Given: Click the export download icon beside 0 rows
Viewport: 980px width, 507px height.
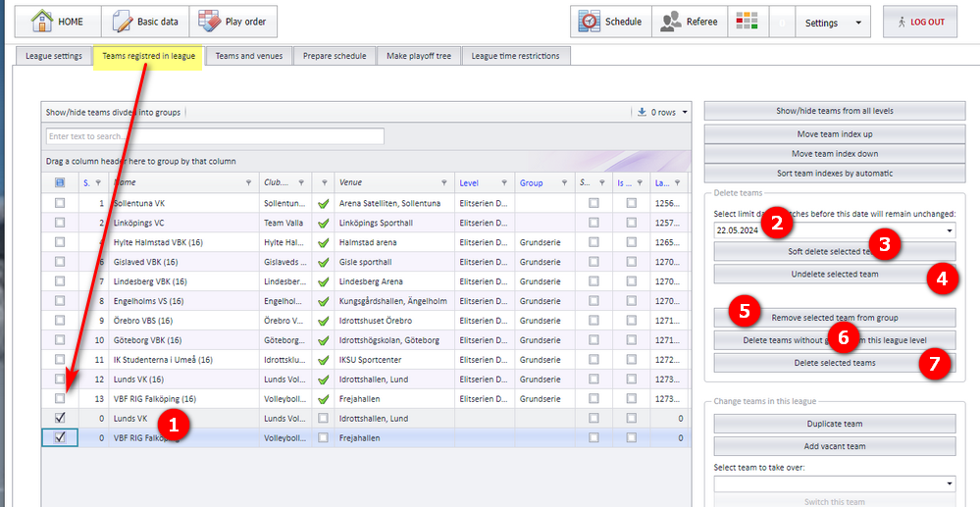Looking at the screenshot, I should pos(642,113).
